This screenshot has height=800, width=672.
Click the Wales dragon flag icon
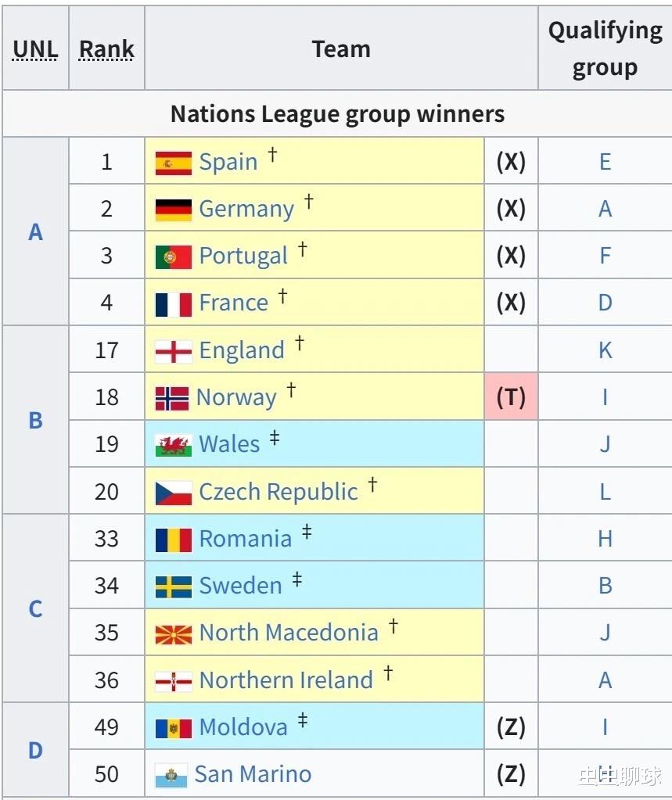(173, 445)
